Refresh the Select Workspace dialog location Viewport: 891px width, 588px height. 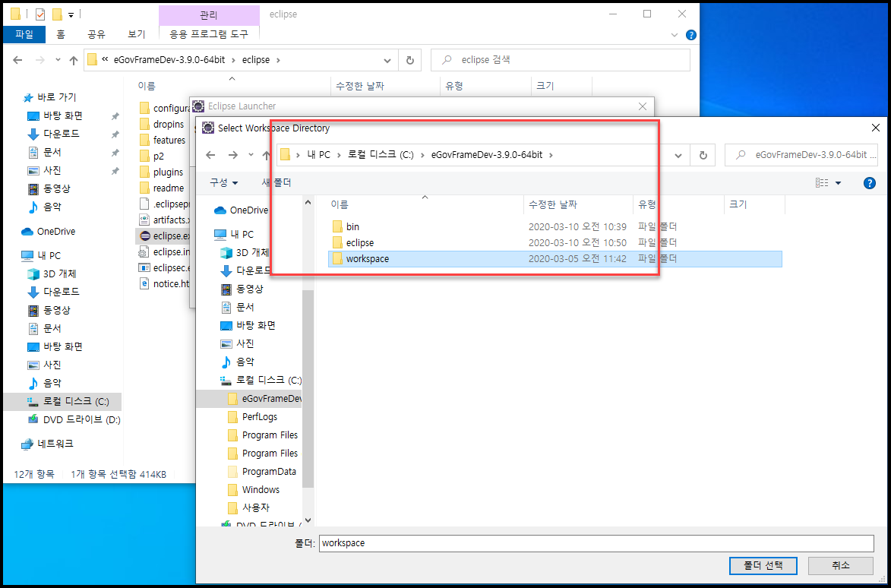pos(703,155)
